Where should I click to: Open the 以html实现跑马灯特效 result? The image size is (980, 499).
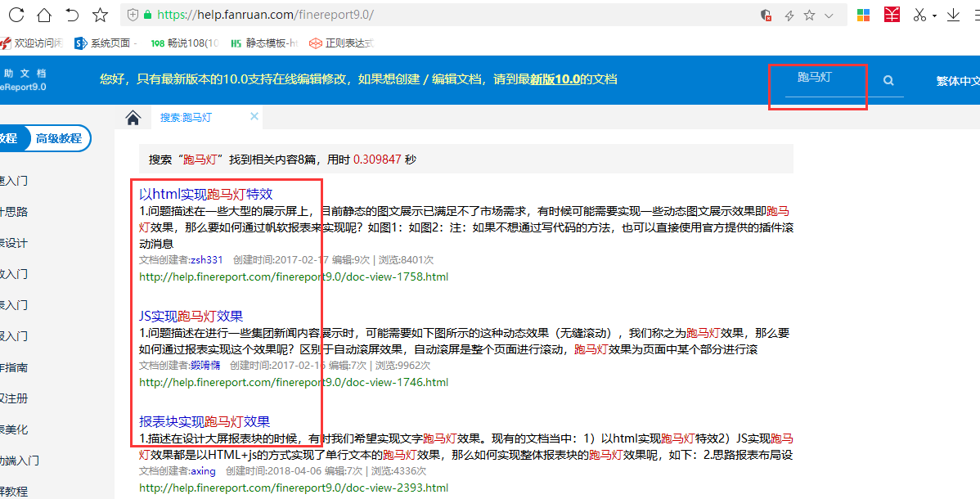tap(205, 194)
